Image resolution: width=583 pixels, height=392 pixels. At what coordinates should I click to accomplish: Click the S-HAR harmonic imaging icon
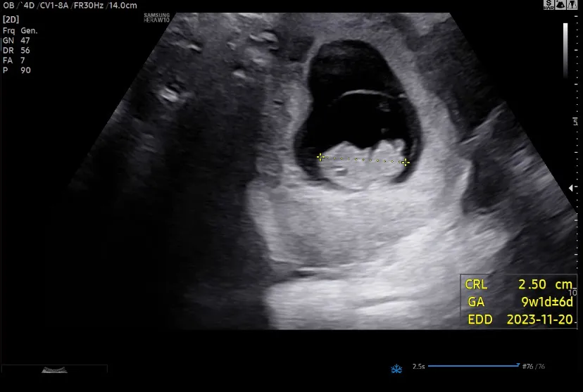click(548, 5)
